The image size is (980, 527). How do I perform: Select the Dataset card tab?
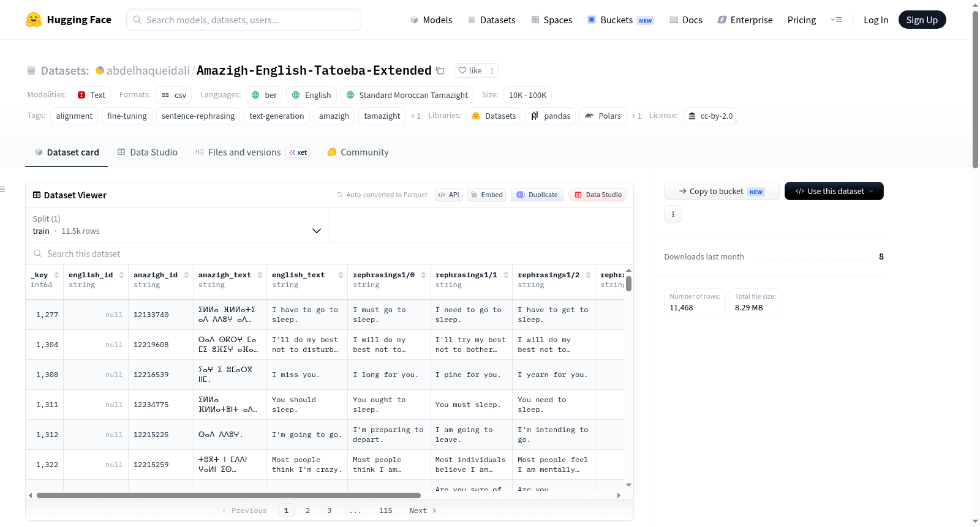point(67,152)
